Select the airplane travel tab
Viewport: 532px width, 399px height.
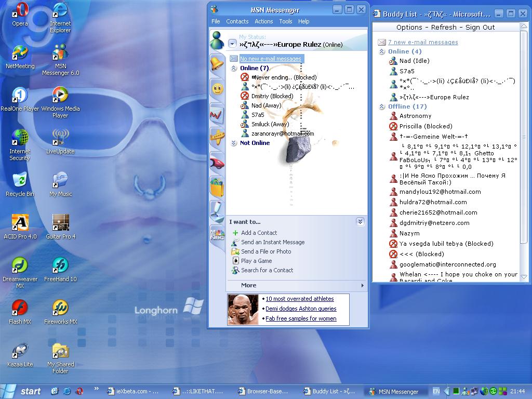pyautogui.click(x=217, y=138)
